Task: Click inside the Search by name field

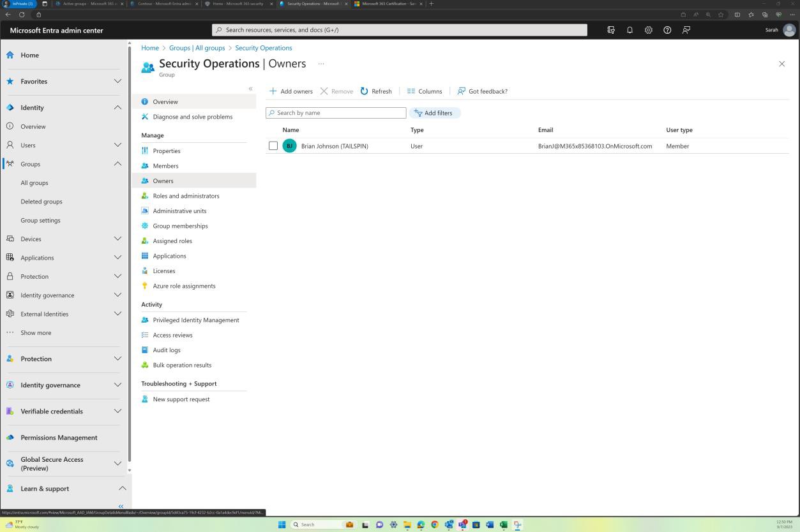Action: tap(335, 113)
